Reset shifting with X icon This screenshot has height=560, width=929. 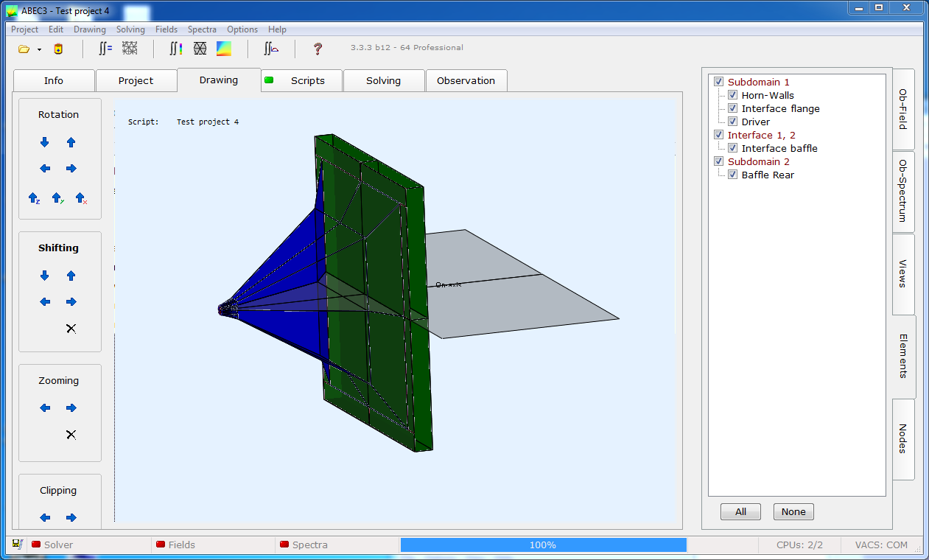[71, 329]
